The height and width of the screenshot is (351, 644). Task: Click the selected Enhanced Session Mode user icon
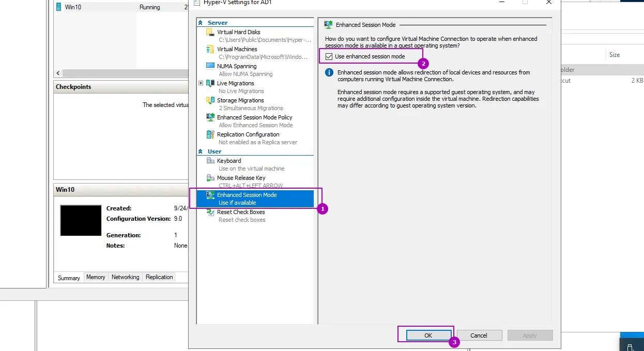coord(210,195)
